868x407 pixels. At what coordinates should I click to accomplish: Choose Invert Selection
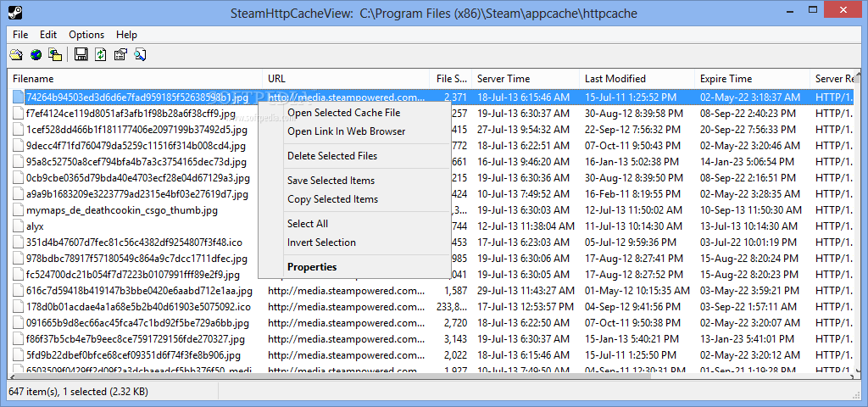pos(354,242)
